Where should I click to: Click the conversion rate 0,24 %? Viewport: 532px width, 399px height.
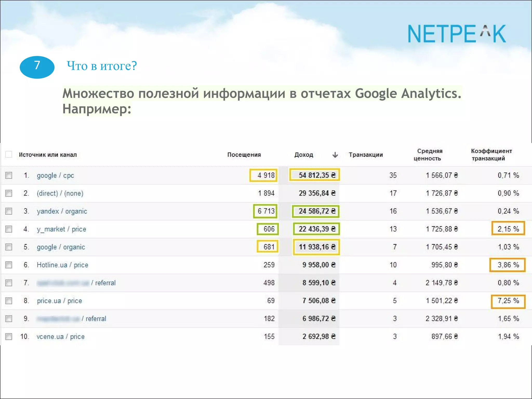tap(508, 211)
